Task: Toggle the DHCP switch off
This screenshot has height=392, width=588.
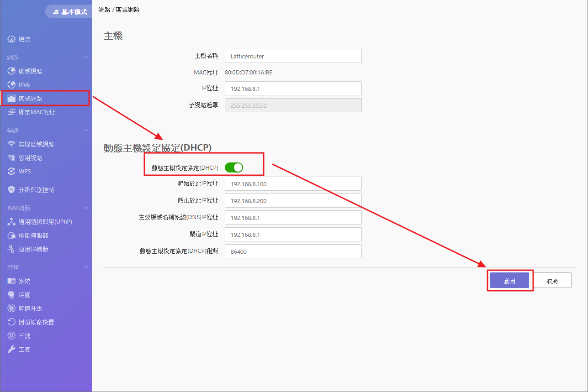Action: 234,167
